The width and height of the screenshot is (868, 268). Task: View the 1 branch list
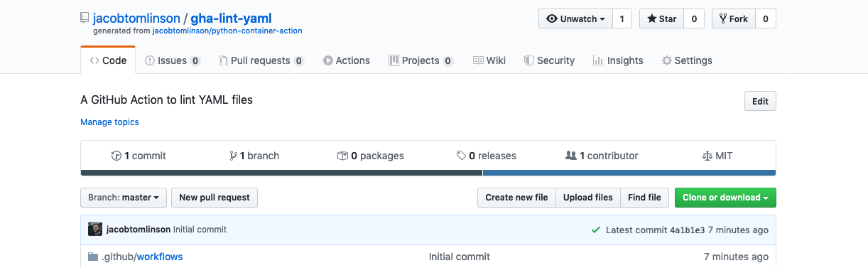(x=254, y=156)
